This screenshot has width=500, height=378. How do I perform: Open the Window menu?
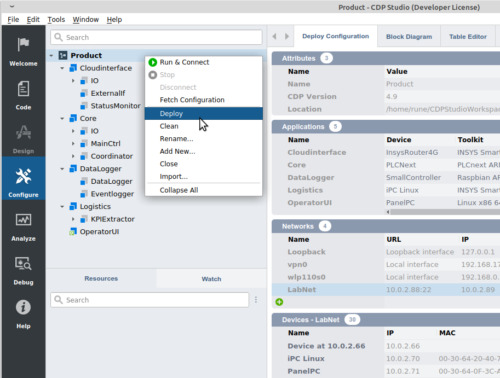pyautogui.click(x=86, y=20)
